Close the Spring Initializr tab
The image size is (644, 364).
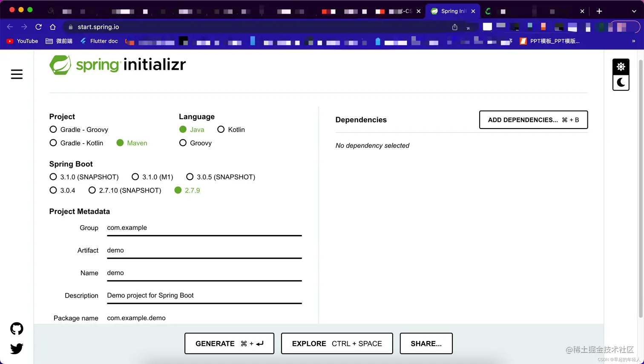pyautogui.click(x=473, y=11)
